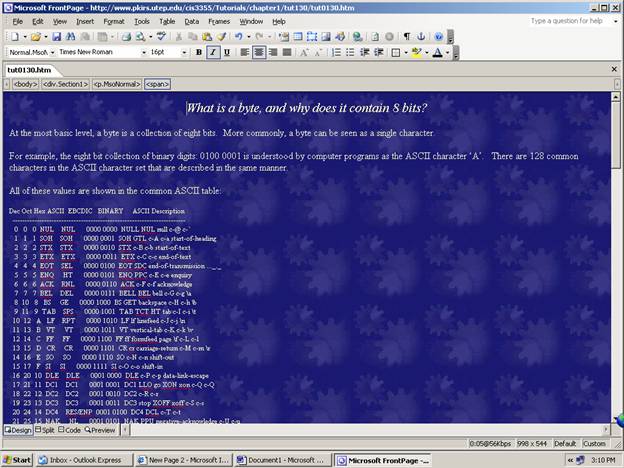Switch to Split view

click(45, 430)
